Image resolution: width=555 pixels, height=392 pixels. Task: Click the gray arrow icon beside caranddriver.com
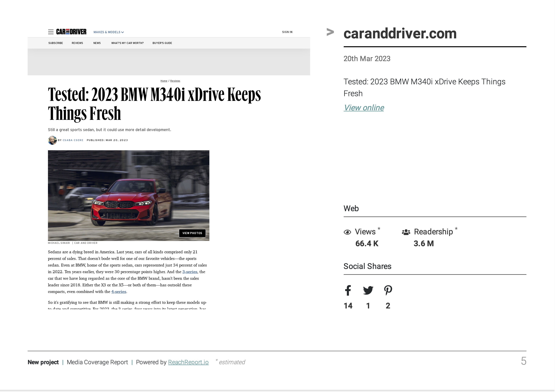(330, 32)
